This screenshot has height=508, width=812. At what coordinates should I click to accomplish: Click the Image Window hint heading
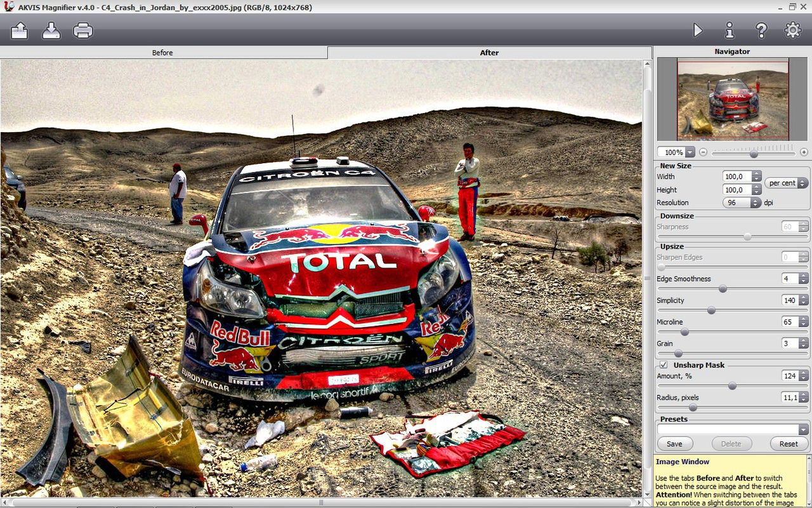pos(683,462)
